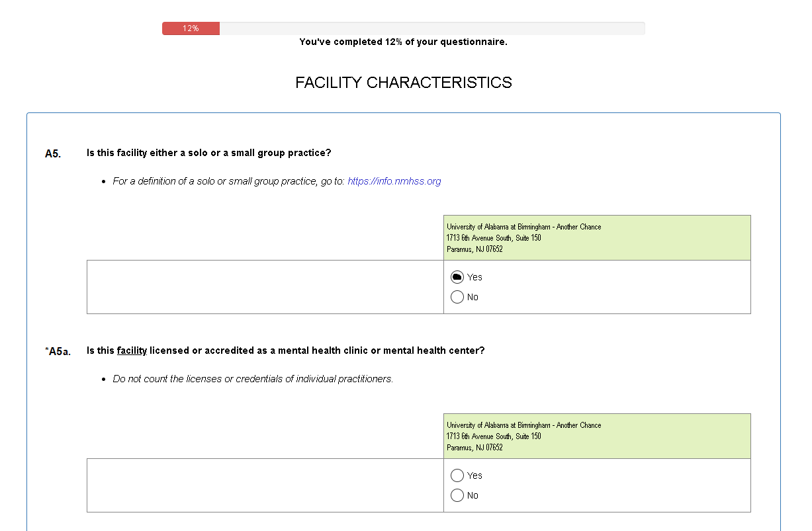Choose Yes for licensed mental health clinic question

457,475
